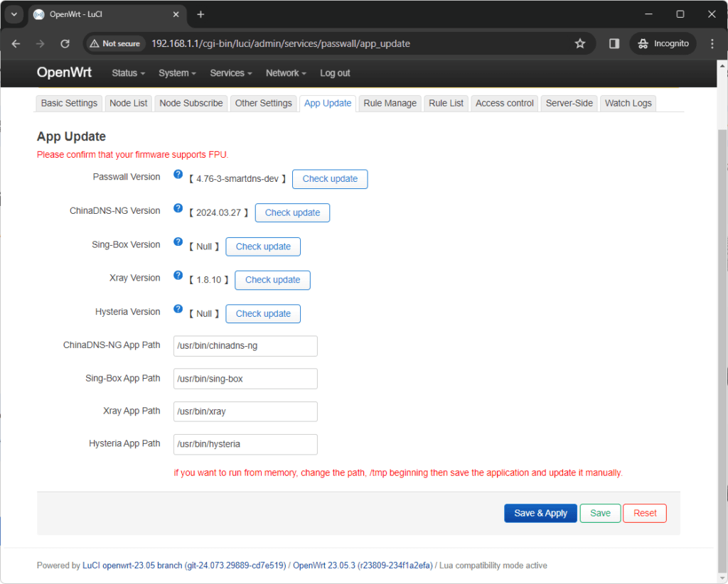Click the Xray Version help icon
The height and width of the screenshot is (584, 728).
[178, 276]
